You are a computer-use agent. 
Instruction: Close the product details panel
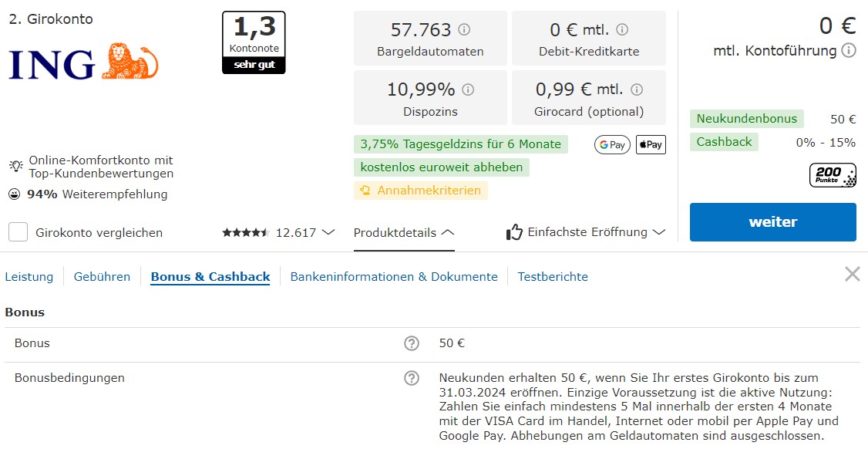[x=853, y=274]
